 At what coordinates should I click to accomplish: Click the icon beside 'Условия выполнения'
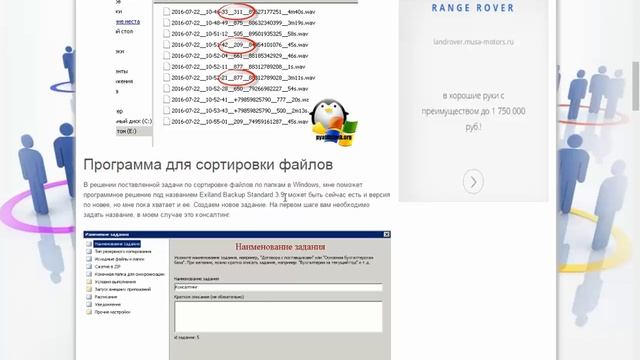(x=89, y=282)
